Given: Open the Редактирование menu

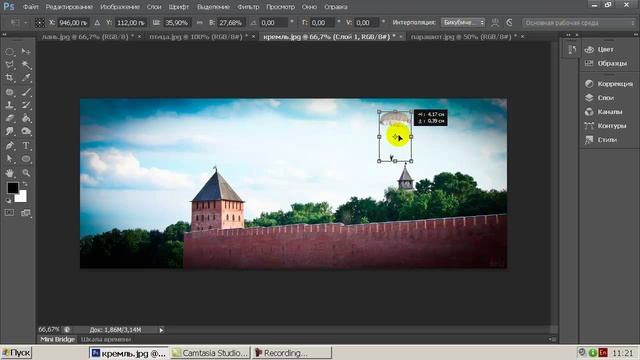Looking at the screenshot, I should [69, 7].
